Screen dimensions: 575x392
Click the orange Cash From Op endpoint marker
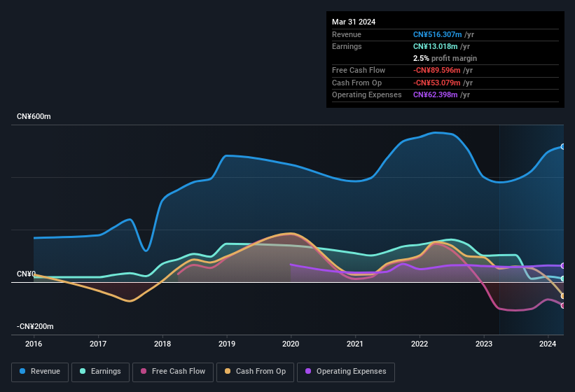pyautogui.click(x=563, y=296)
